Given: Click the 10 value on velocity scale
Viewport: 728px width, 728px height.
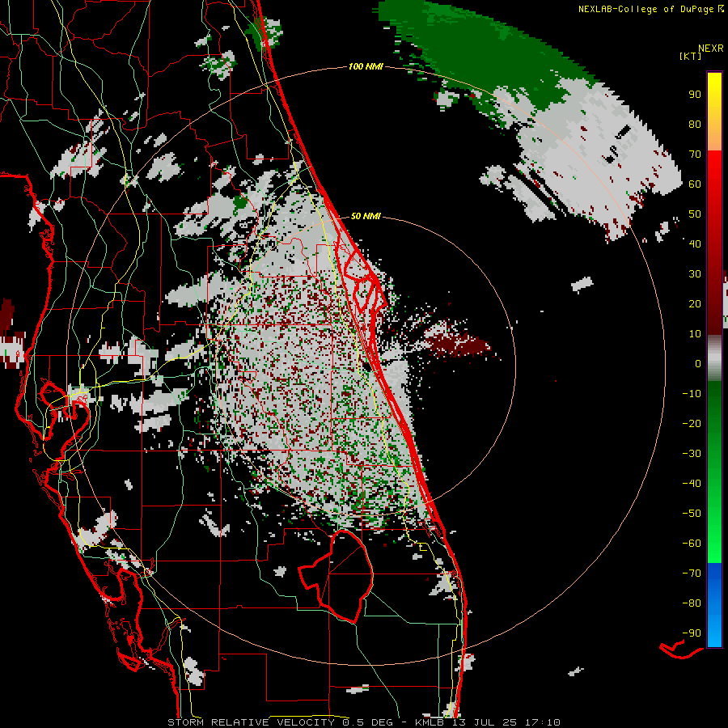Looking at the screenshot, I should tap(695, 334).
